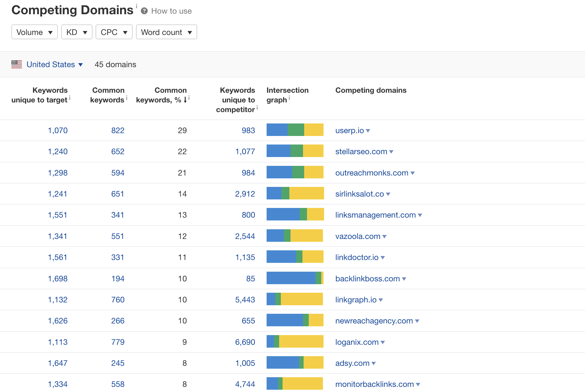Click info icon beside Keywords unique to target

(x=70, y=98)
